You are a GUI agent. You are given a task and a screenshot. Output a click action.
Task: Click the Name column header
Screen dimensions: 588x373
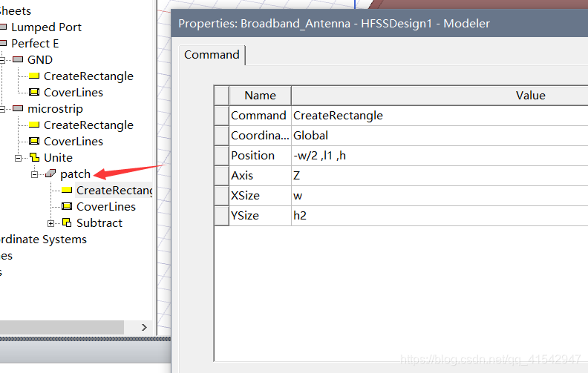tap(260, 96)
